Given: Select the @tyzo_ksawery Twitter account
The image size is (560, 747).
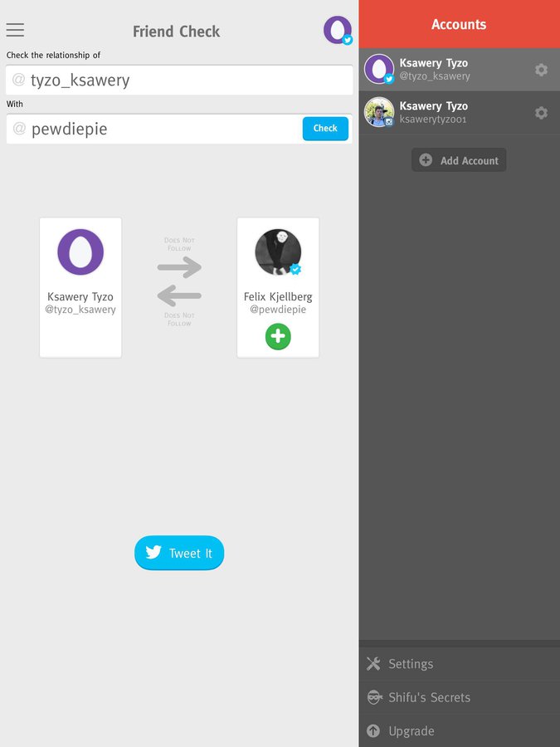Looking at the screenshot, I should (x=459, y=70).
